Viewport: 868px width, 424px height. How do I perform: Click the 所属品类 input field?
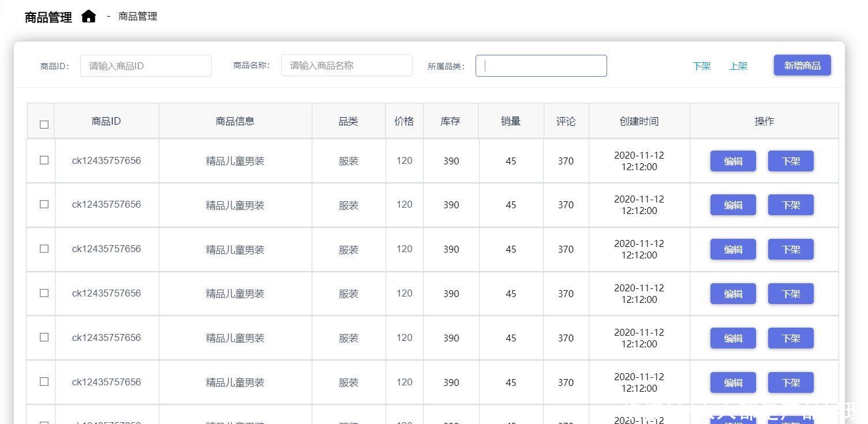click(x=541, y=65)
